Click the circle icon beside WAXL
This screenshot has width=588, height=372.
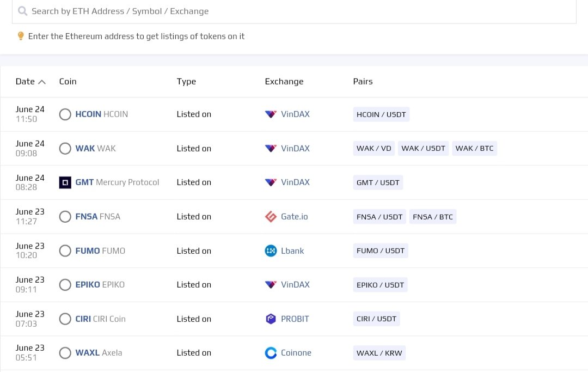pos(65,353)
